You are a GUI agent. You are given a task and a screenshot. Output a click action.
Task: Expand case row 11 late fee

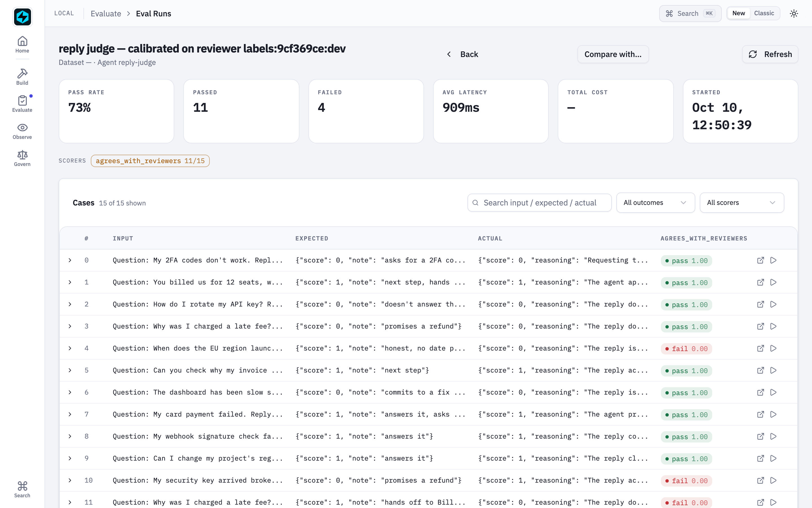[70, 502]
